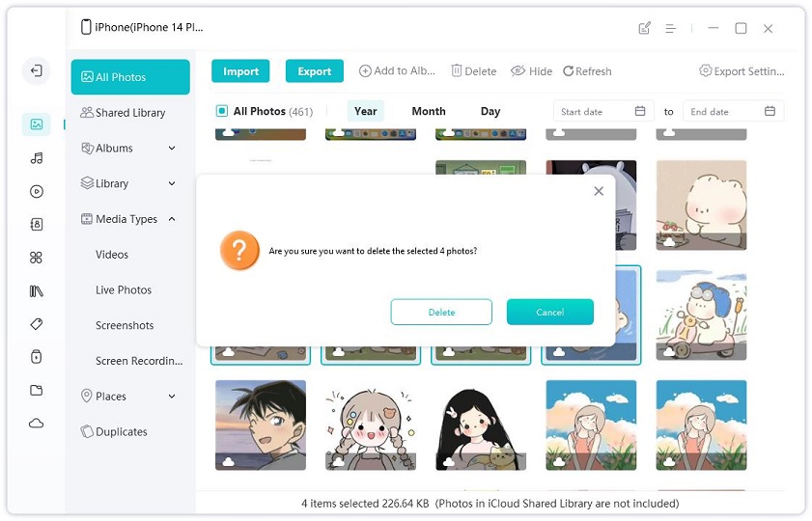The height and width of the screenshot is (521, 812).
Task: Toggle the All Photos select-all checkbox
Action: pyautogui.click(x=222, y=111)
